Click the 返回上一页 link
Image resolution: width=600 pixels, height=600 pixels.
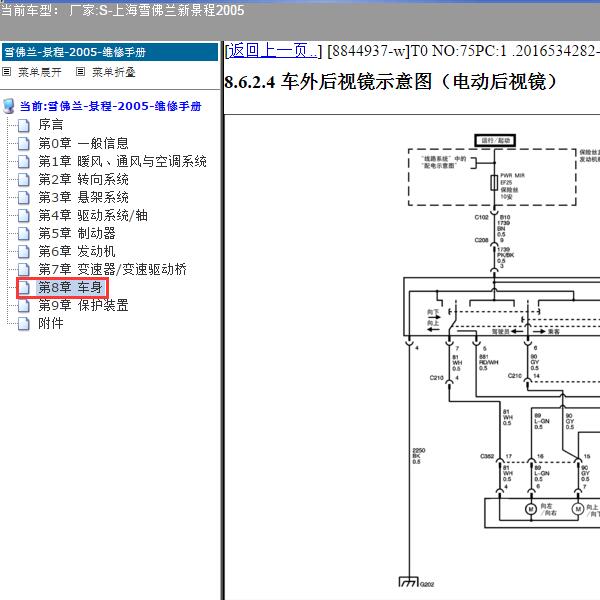click(273, 51)
